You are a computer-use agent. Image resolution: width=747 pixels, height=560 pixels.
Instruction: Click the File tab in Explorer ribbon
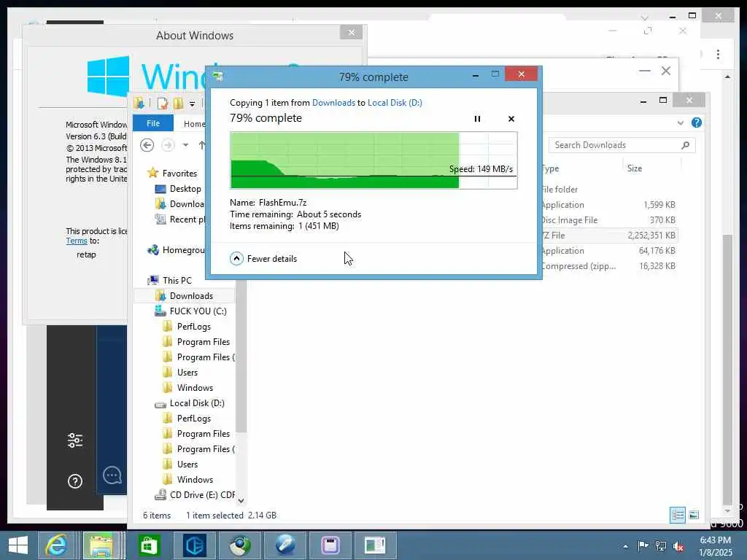pos(153,123)
